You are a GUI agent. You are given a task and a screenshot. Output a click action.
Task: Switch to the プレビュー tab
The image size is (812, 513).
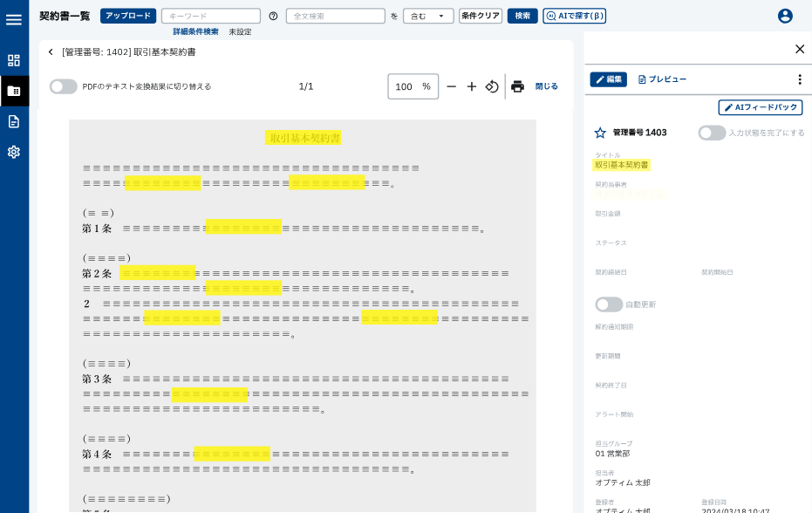point(662,79)
